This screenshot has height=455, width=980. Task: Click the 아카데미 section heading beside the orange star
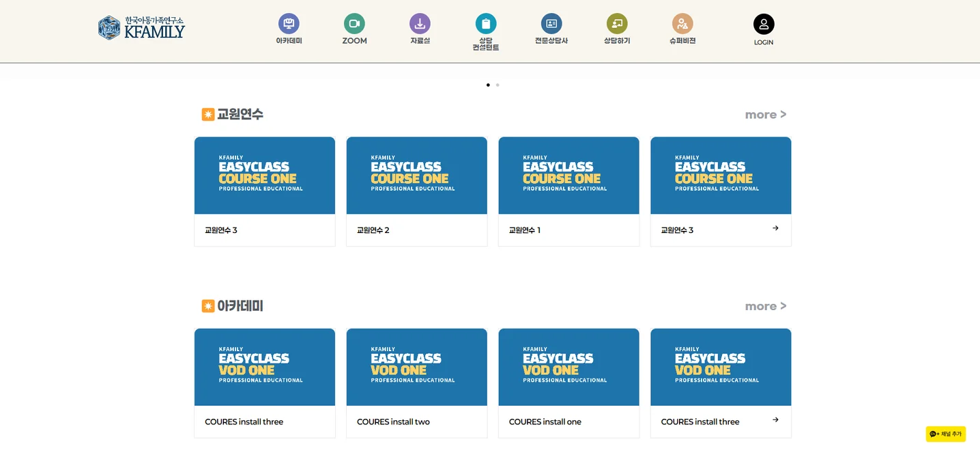(x=240, y=306)
